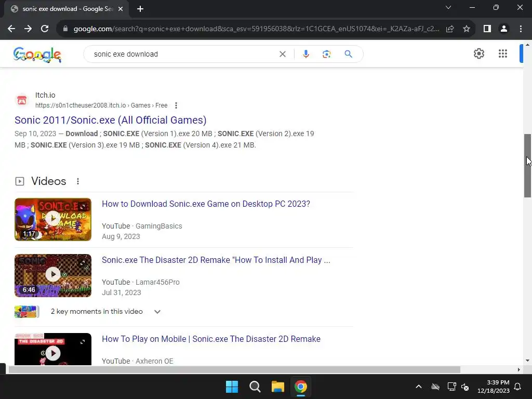The height and width of the screenshot is (399, 532).
Task: Click the muted volume tray icon
Action: point(465,387)
